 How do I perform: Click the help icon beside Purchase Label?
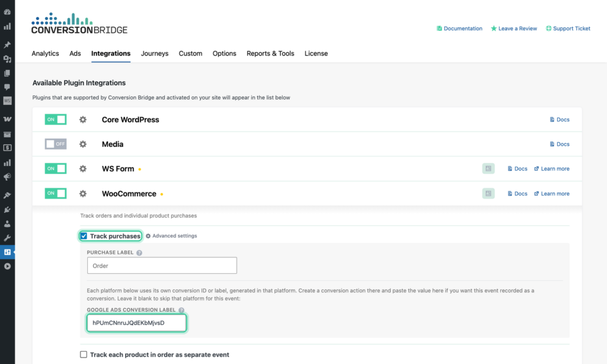click(x=139, y=253)
